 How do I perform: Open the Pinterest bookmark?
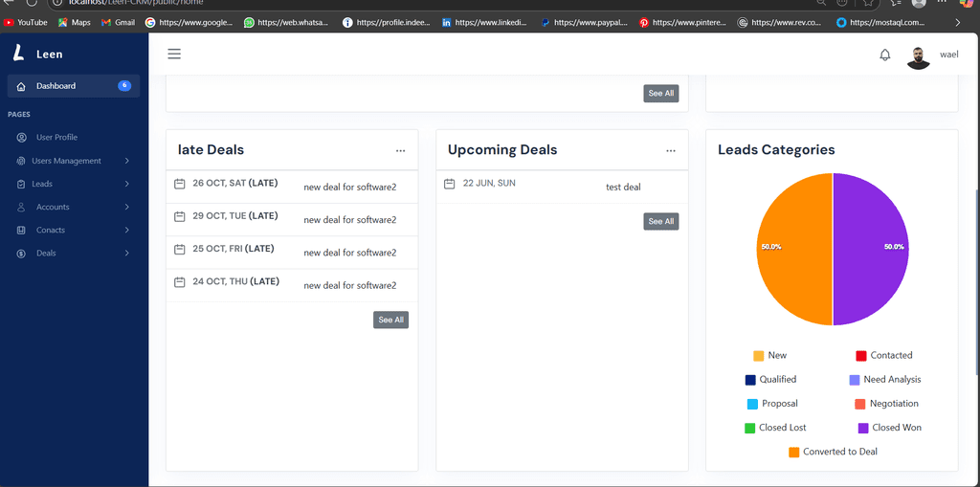683,23
